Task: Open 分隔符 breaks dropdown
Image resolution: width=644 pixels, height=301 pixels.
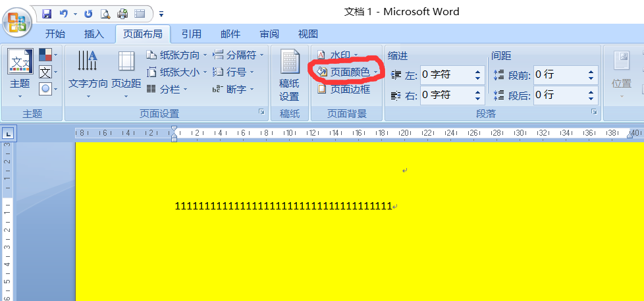Action: (x=238, y=55)
